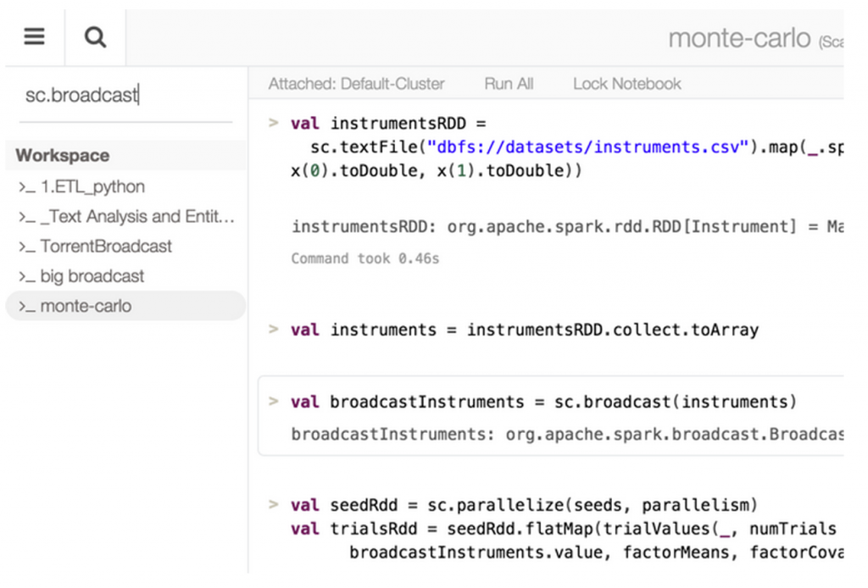Click Attached: Default-Cluster menu

coord(356,84)
